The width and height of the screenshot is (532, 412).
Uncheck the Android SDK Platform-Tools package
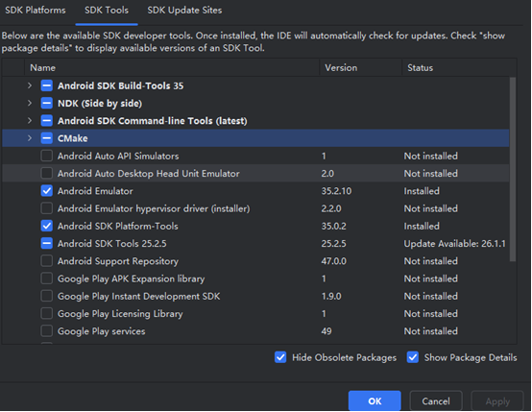[x=46, y=226]
